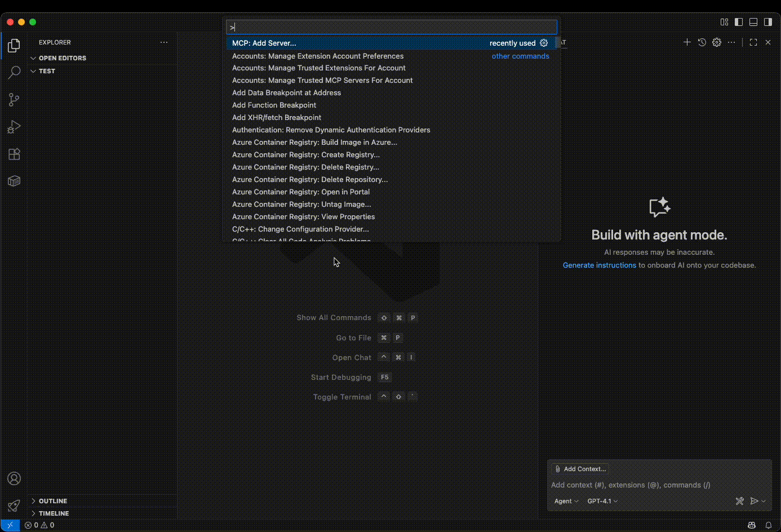Viewport: 781px width, 532px height.
Task: Select Add XHR/fetch Breakpoint command
Action: (391, 118)
